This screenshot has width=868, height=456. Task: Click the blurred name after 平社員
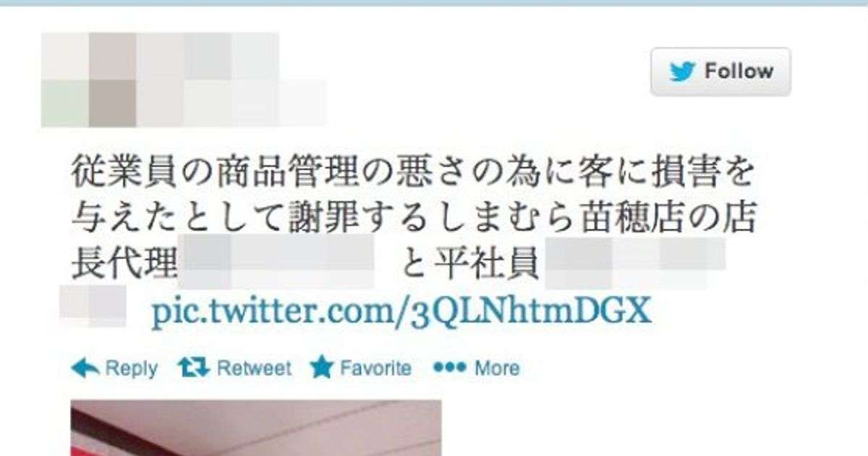click(634, 261)
